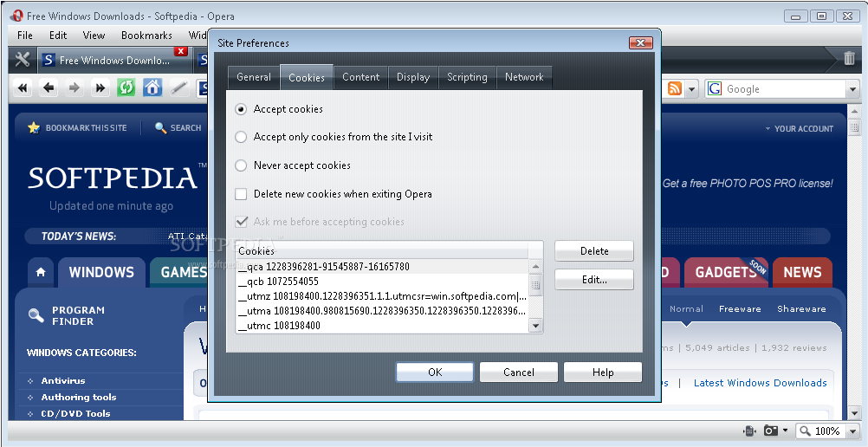Click the Search magnifier on Softpedia page

[160, 128]
